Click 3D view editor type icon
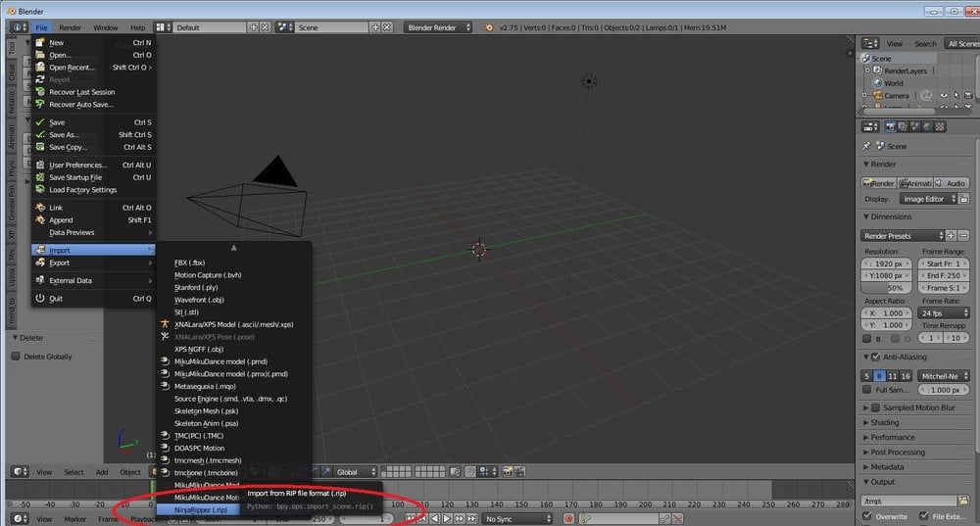 click(21, 472)
